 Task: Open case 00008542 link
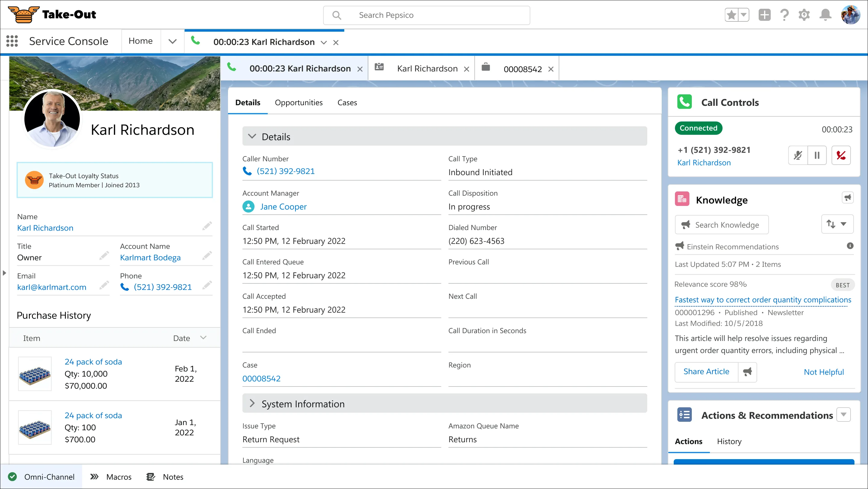click(x=261, y=378)
